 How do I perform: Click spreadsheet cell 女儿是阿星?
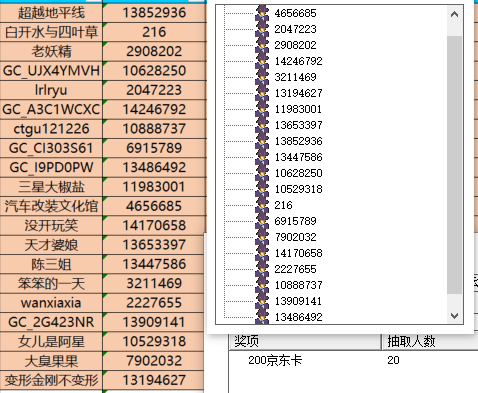pyautogui.click(x=51, y=341)
